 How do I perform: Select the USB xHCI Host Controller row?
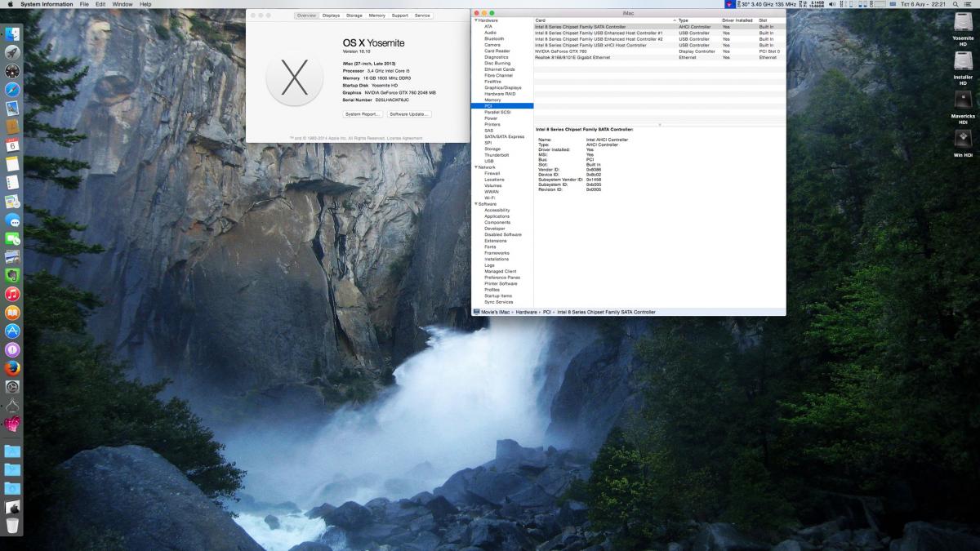coord(659,45)
